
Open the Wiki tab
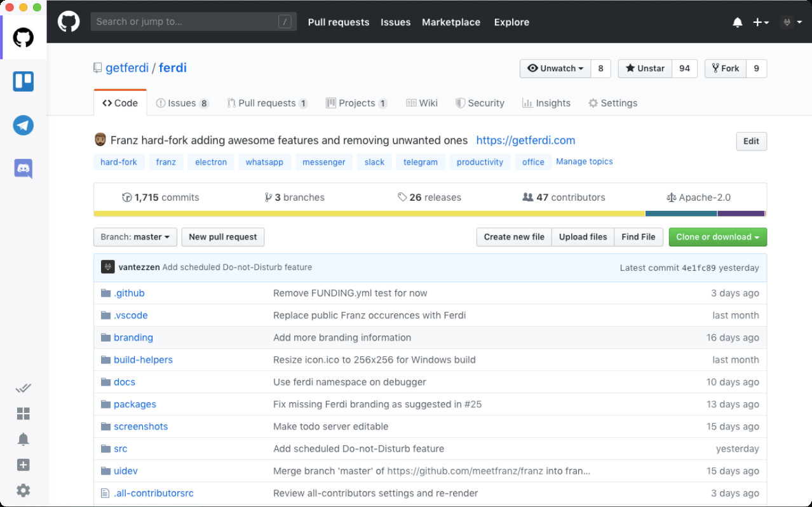click(422, 103)
